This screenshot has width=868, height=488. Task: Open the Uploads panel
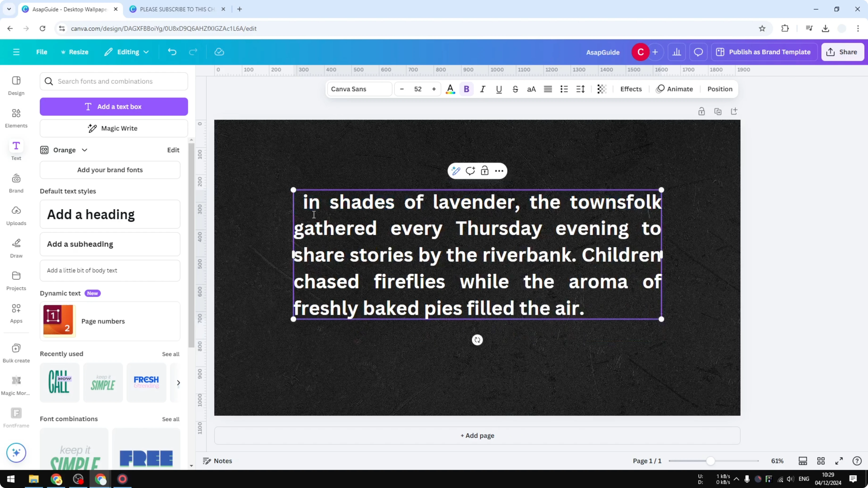click(16, 215)
